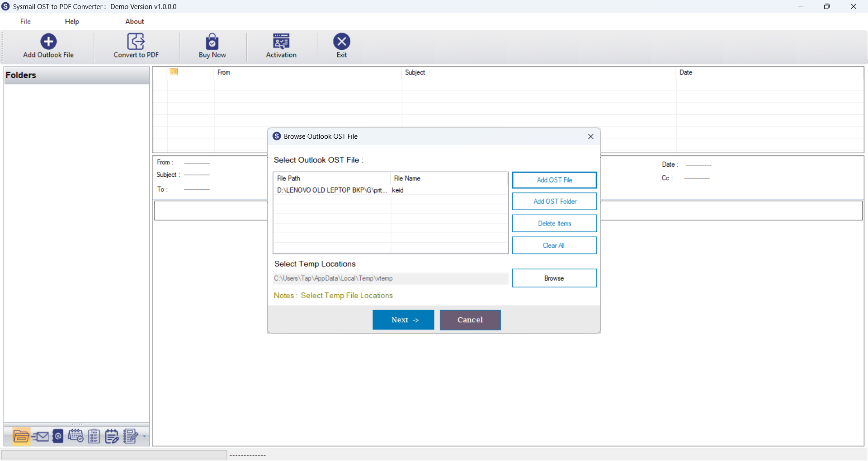The image size is (868, 461).
Task: Cancel the Browse Outlook OST File dialog
Action: [470, 320]
